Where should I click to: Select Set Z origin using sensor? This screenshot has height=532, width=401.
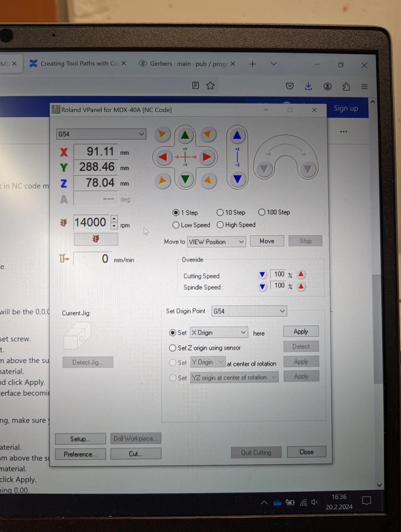[172, 348]
